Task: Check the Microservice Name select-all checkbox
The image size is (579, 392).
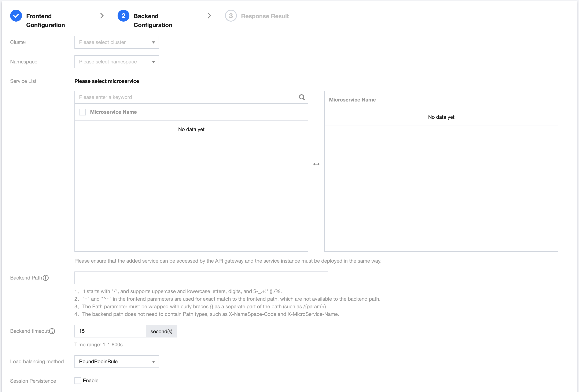Action: tap(82, 112)
